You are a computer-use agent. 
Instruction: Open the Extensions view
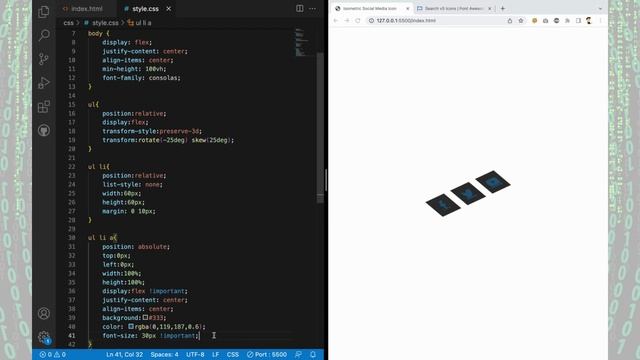tap(44, 107)
